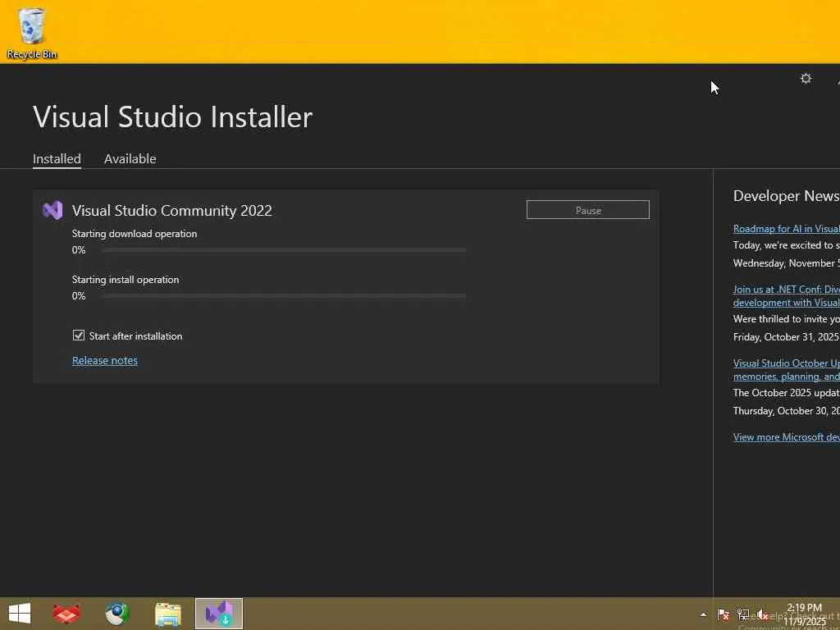Launch the red app in taskbar

[x=66, y=614]
